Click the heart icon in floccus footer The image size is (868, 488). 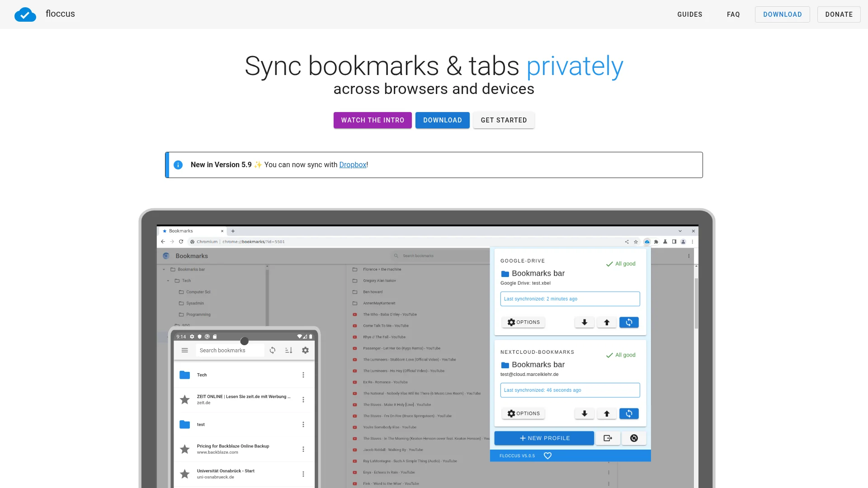547,455
